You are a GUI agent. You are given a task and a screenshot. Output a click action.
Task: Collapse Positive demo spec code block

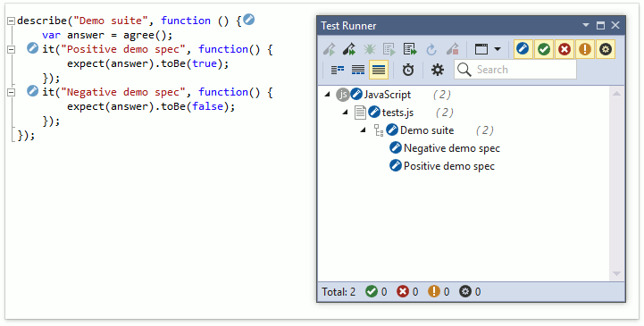(x=12, y=49)
